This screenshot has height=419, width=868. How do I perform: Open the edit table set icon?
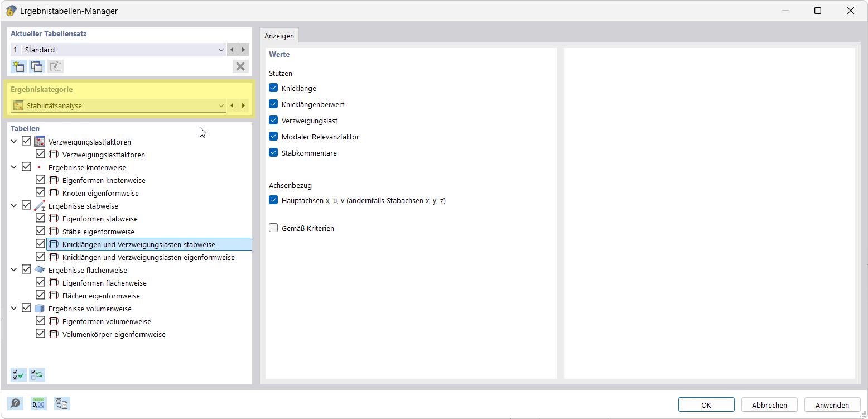tap(55, 66)
